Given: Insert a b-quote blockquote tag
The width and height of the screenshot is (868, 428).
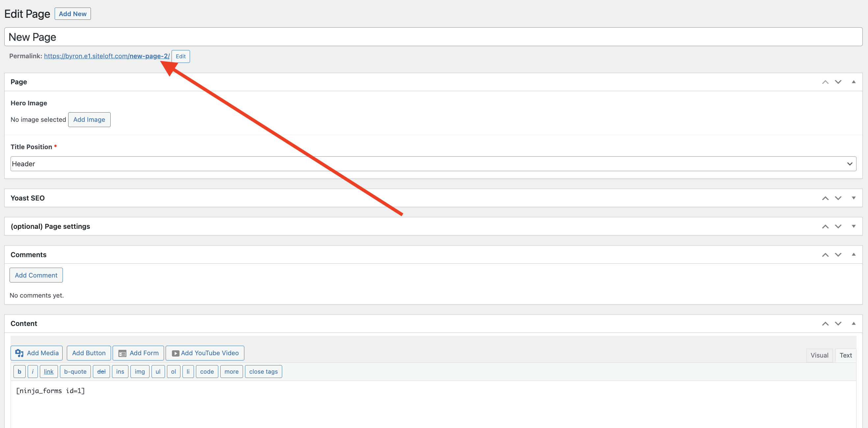Looking at the screenshot, I should (x=75, y=372).
